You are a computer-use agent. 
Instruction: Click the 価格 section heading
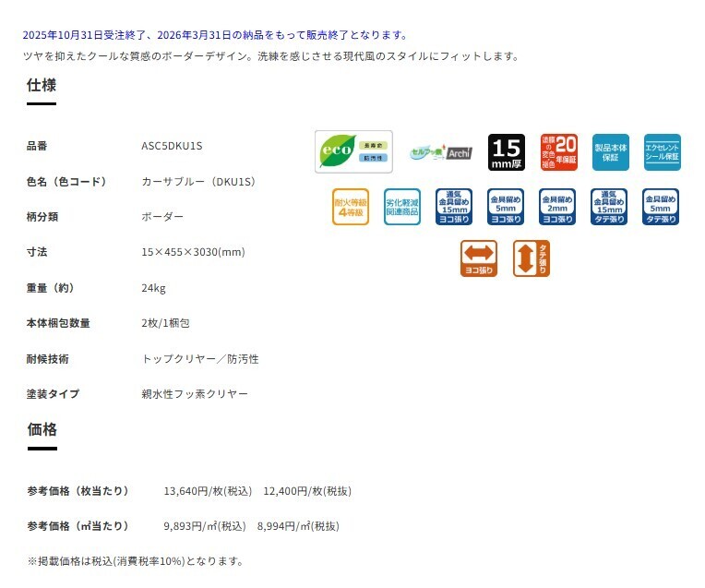click(x=42, y=429)
